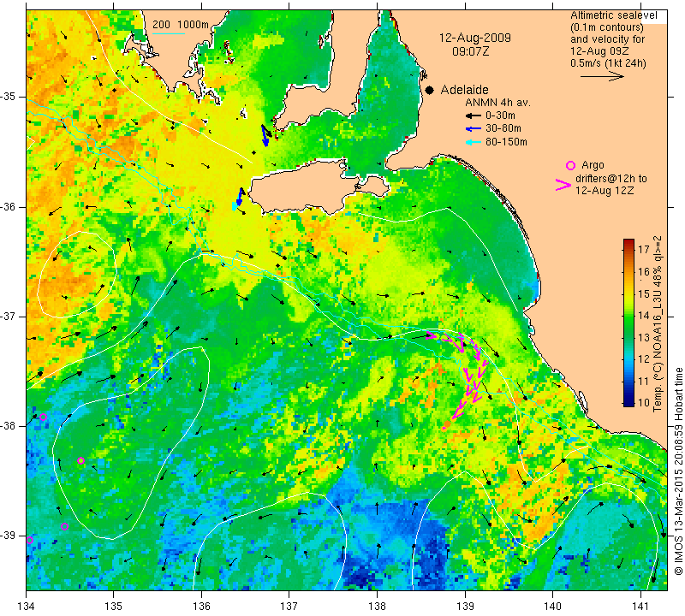Click the latitude label -35

click(x=9, y=97)
